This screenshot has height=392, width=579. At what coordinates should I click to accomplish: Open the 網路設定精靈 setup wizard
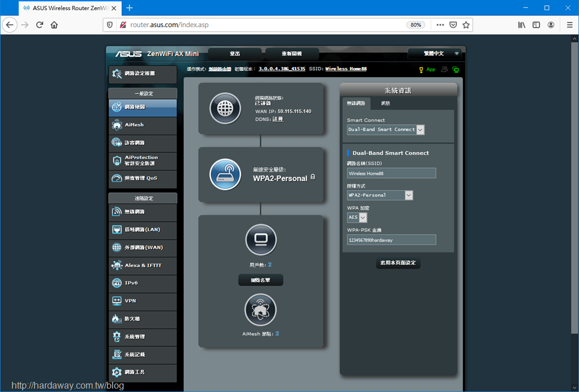tap(142, 74)
